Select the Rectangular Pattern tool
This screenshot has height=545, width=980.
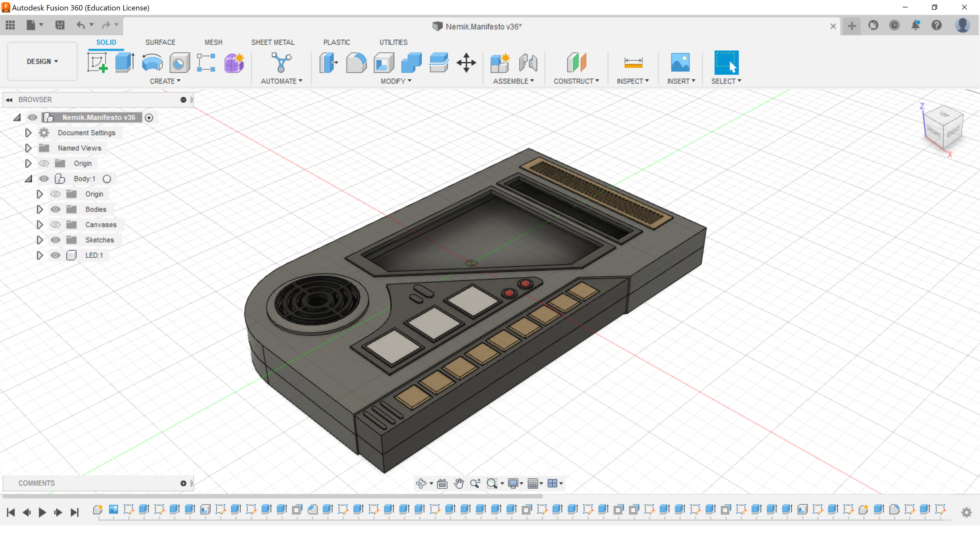206,62
